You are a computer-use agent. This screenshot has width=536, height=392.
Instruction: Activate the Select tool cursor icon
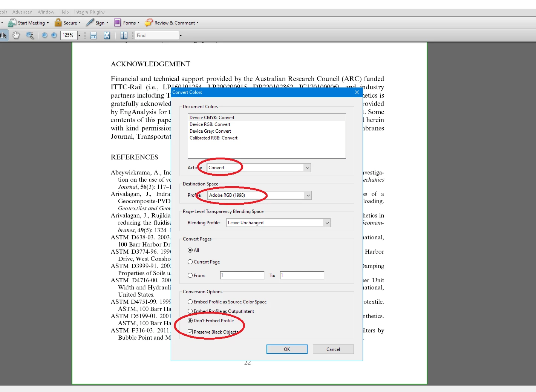[3, 35]
